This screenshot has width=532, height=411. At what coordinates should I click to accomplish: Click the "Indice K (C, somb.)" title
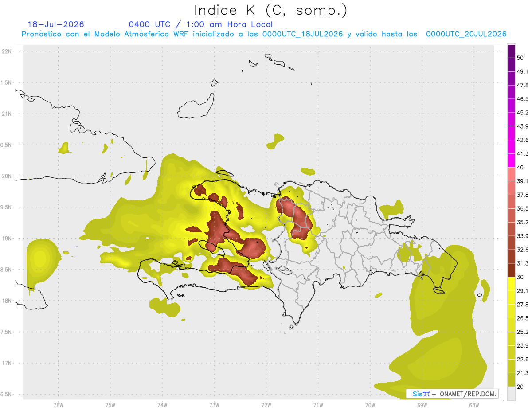271,10
